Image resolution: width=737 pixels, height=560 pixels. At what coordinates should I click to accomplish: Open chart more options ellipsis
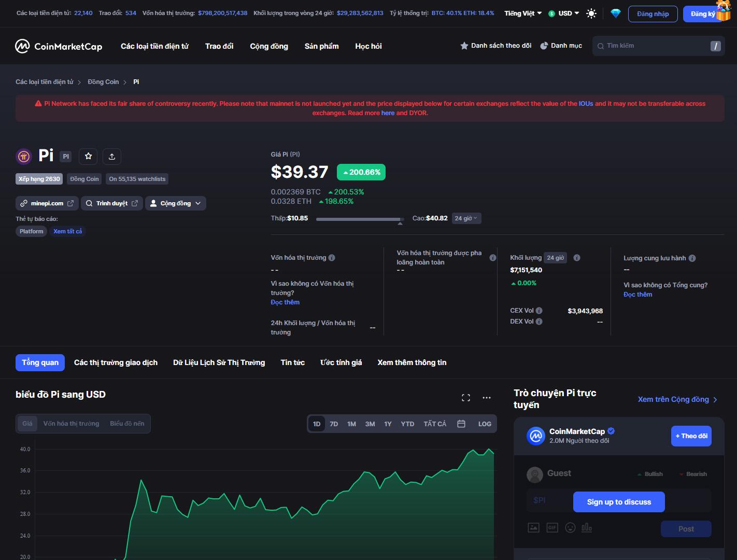point(487,398)
